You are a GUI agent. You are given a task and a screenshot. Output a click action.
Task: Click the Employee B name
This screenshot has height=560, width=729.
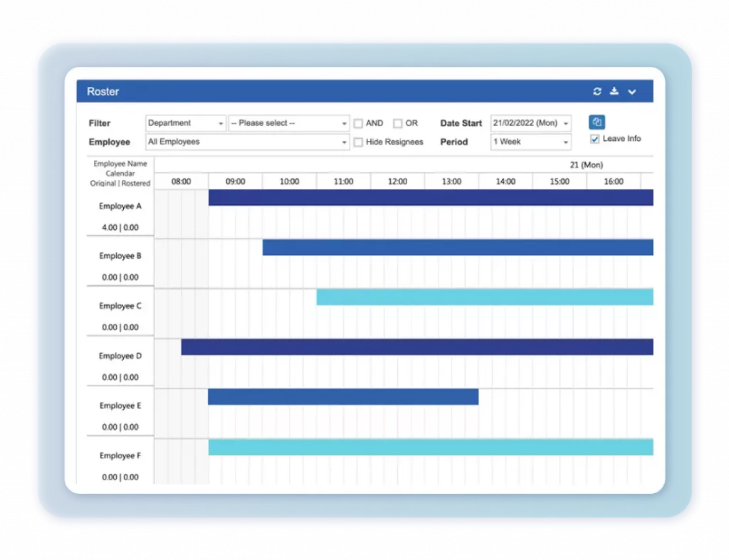(x=120, y=255)
